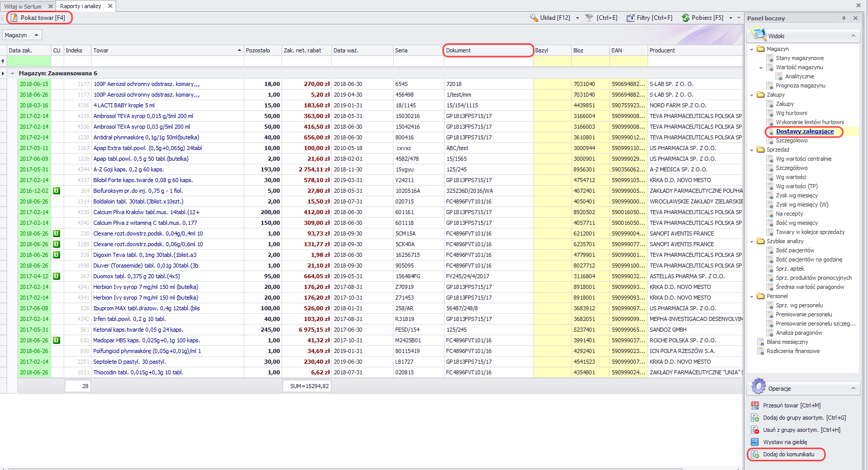Click the Pokaż towar [F4] toolbar icon
The image size is (868, 470).
point(14,18)
